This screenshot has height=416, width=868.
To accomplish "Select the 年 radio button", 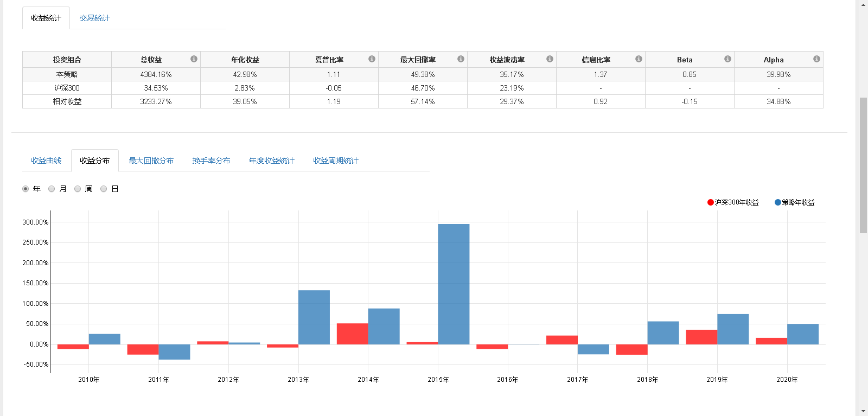I will click(25, 189).
